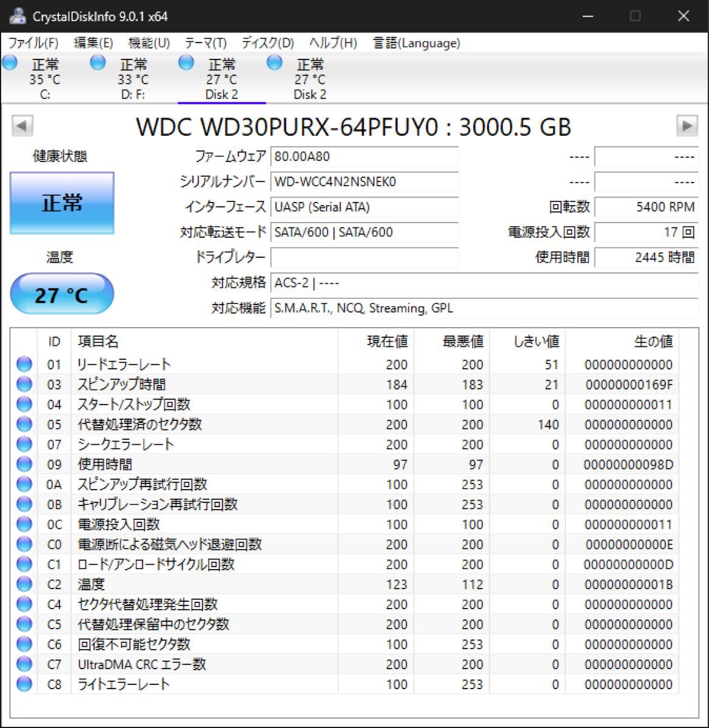
Task: Click status orb for C2 温度 row
Action: click(24, 584)
